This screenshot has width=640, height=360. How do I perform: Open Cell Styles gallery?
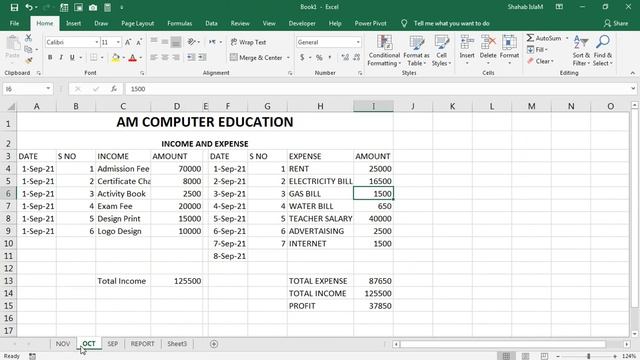click(x=442, y=51)
